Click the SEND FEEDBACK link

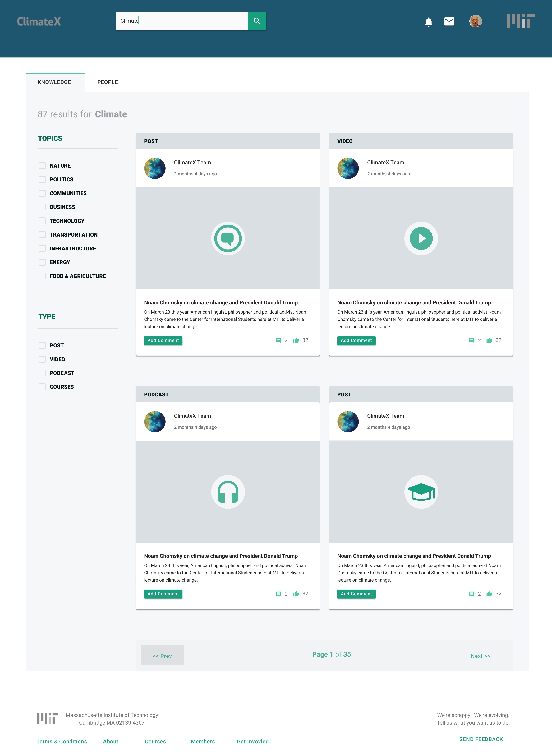point(481,739)
